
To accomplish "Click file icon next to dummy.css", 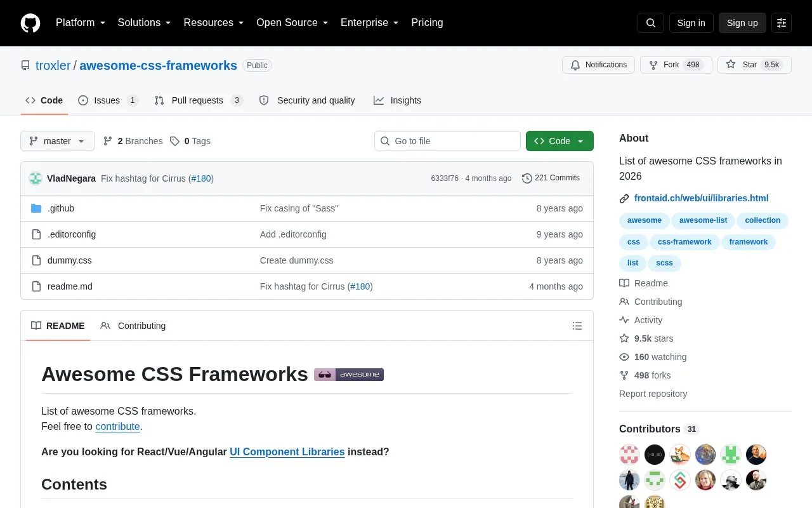I will [36, 260].
